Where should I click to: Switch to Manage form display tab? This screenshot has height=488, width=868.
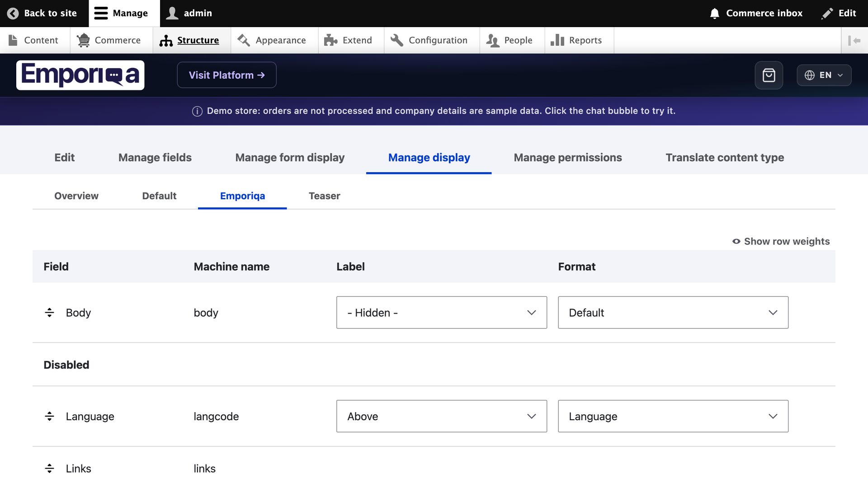pos(290,157)
